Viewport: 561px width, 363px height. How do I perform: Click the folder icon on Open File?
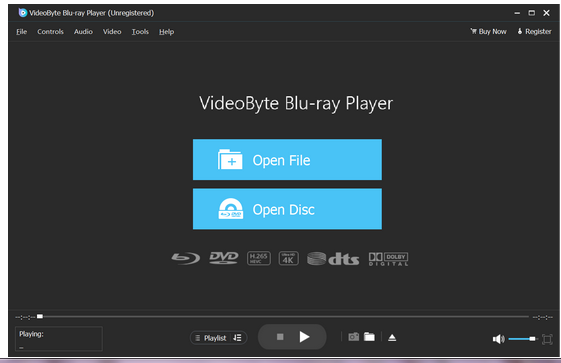point(230,159)
